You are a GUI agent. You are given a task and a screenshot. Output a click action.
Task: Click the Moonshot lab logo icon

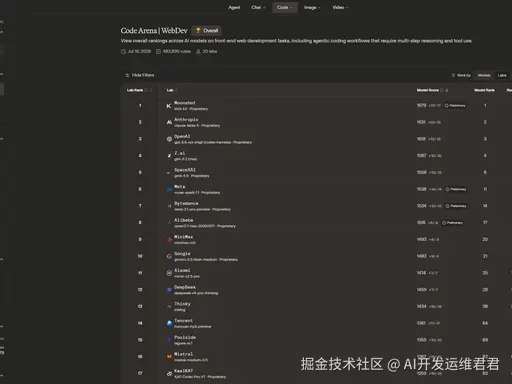pos(169,106)
